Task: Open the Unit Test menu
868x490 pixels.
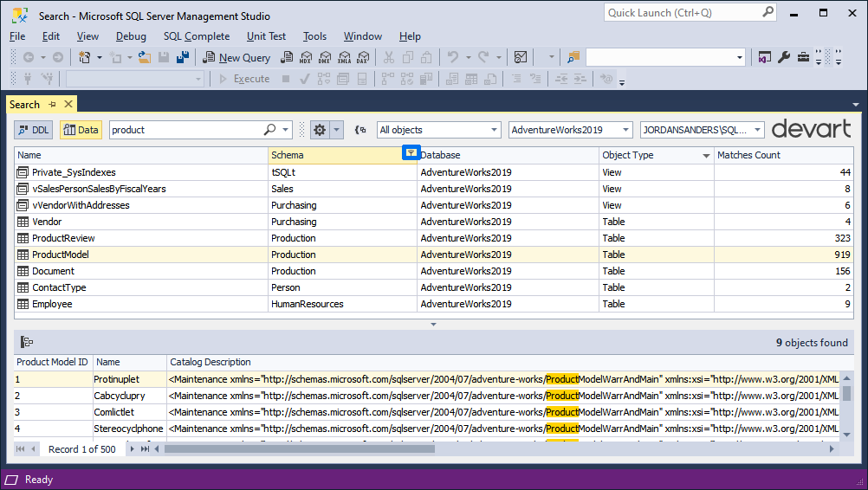Action: pyautogui.click(x=266, y=36)
